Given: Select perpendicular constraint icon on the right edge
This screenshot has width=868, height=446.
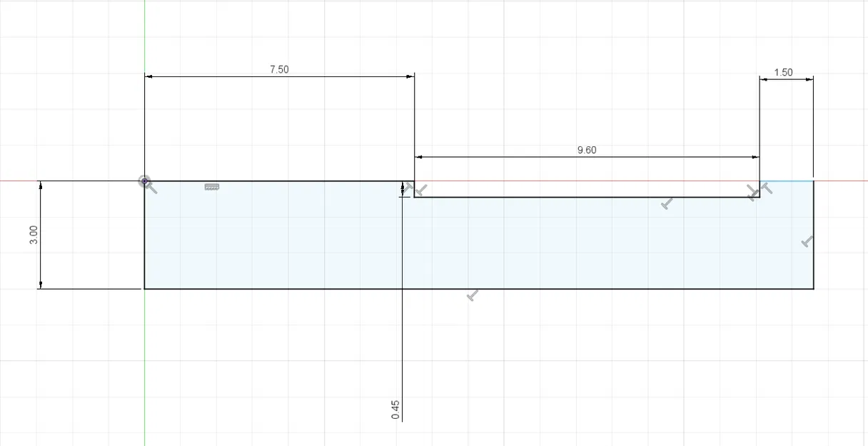Looking at the screenshot, I should click(x=807, y=242).
